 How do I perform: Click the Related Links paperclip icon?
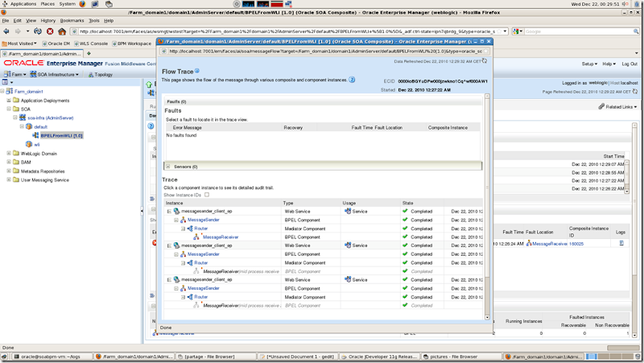tap(601, 106)
